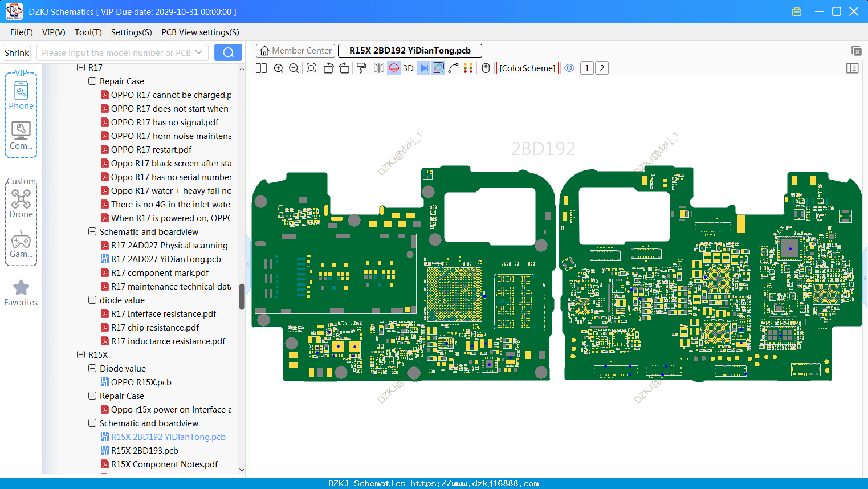Switch to the Member Center tab
Screen dimensions: 868x489
tap(295, 51)
